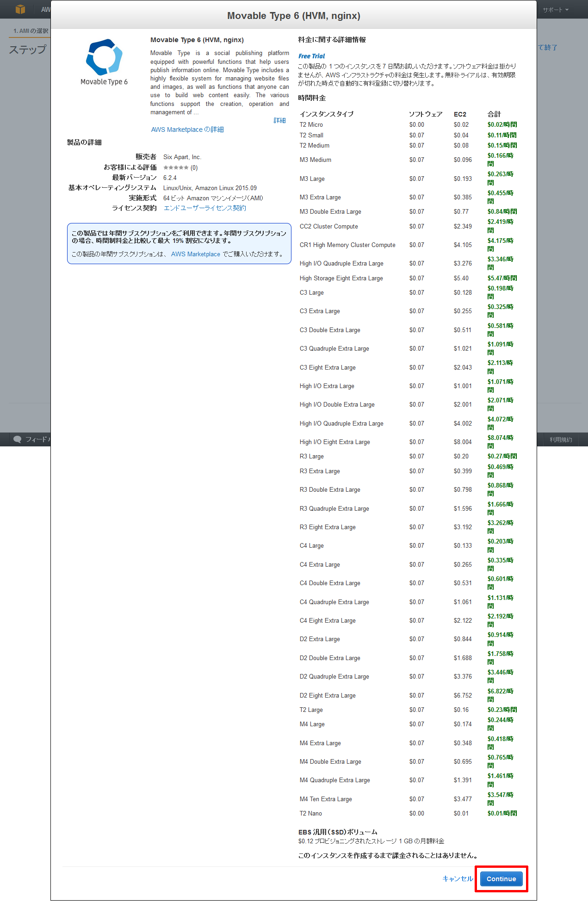Click the 'Linux/Unix, Amazon Linux 2015.09' value
Image resolution: width=588 pixels, height=921 pixels.
click(x=210, y=188)
